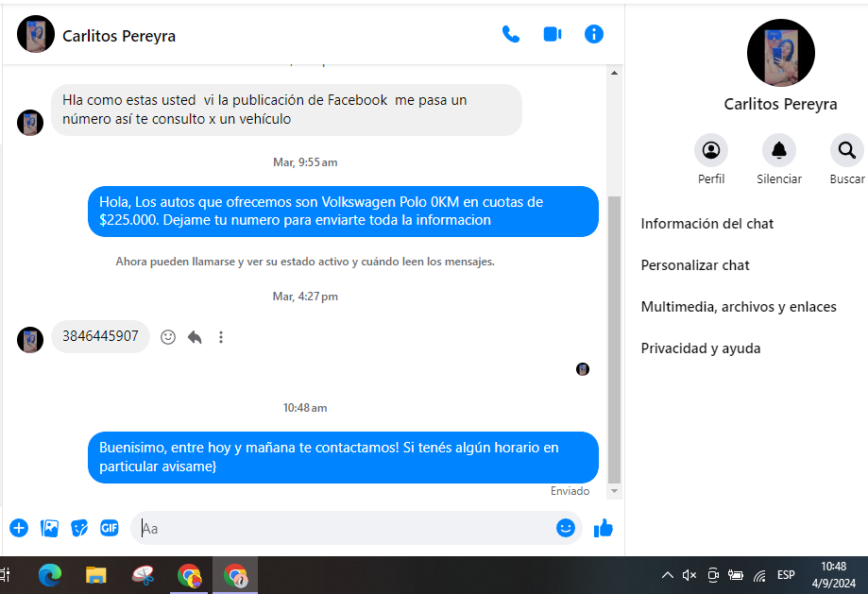Mute the conversation with Silenciar
The height and width of the screenshot is (594, 868).
point(779,150)
